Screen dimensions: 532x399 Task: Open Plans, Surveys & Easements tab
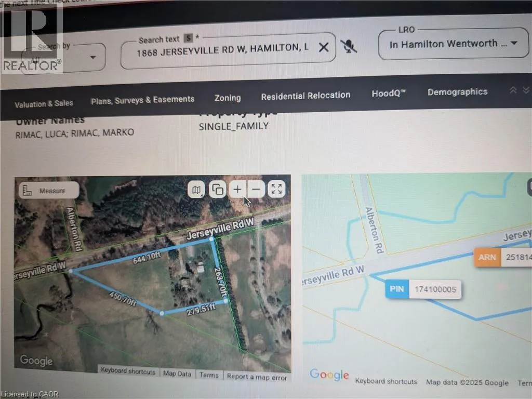click(x=142, y=100)
